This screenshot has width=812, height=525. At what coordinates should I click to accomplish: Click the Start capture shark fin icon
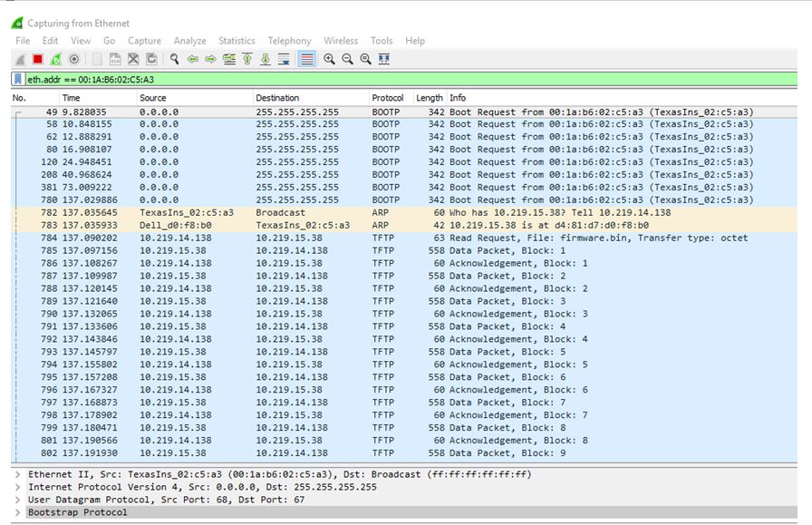point(20,60)
